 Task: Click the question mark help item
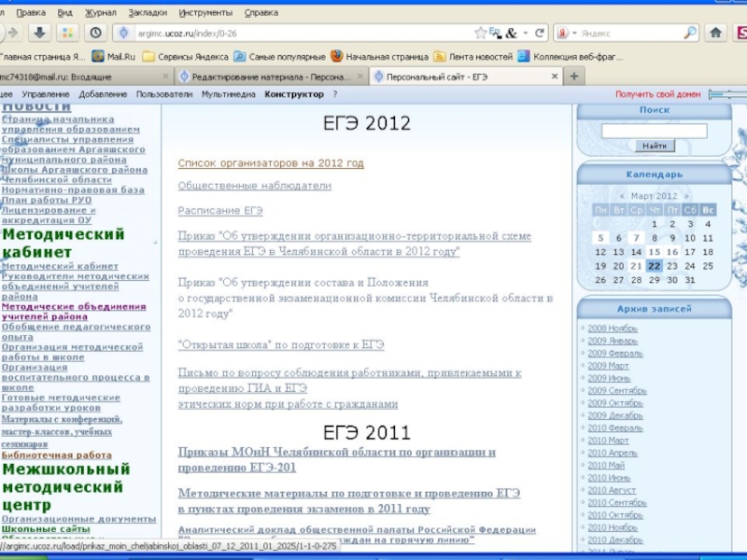coord(335,94)
